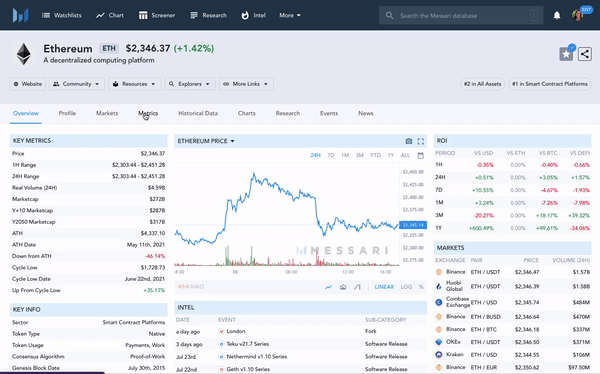Image resolution: width=600 pixels, height=374 pixels.
Task: Click Huobi Global exchange icon
Action: pos(439,286)
